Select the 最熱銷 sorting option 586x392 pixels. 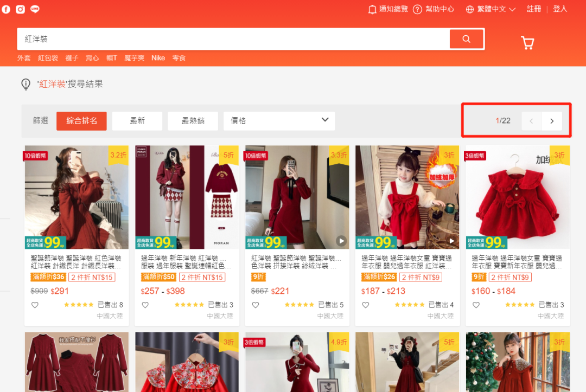[193, 121]
